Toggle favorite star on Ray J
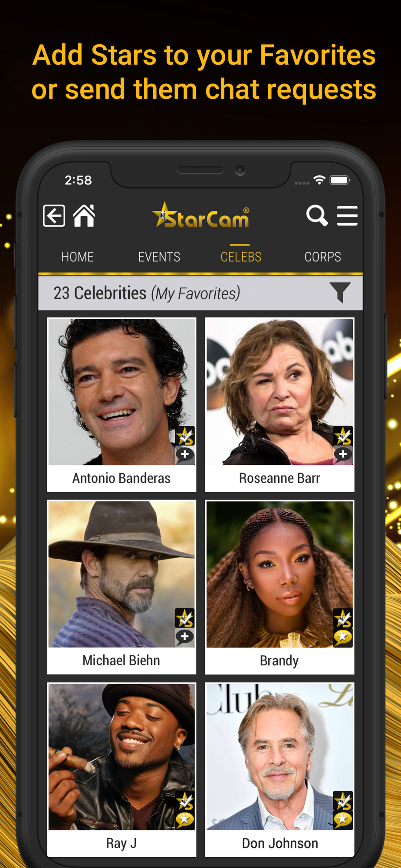This screenshot has width=401, height=868. (x=185, y=820)
